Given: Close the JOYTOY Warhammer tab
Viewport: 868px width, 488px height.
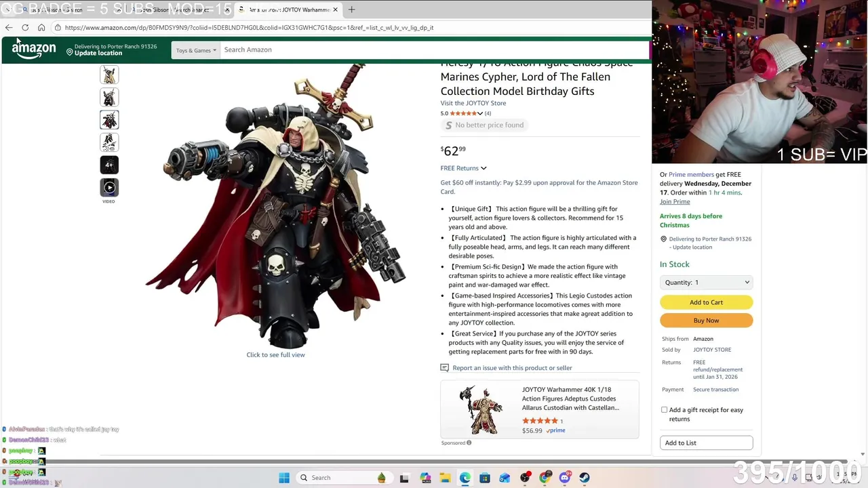Looking at the screenshot, I should (335, 9).
